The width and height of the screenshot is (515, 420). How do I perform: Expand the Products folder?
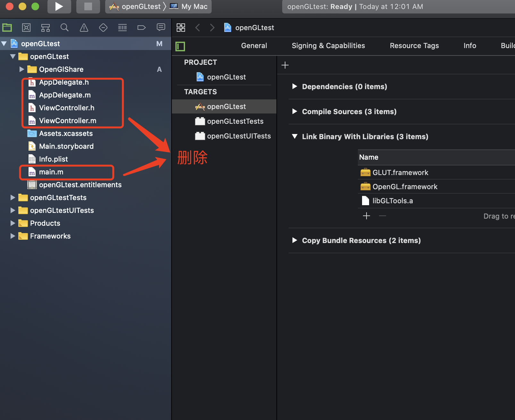click(13, 223)
